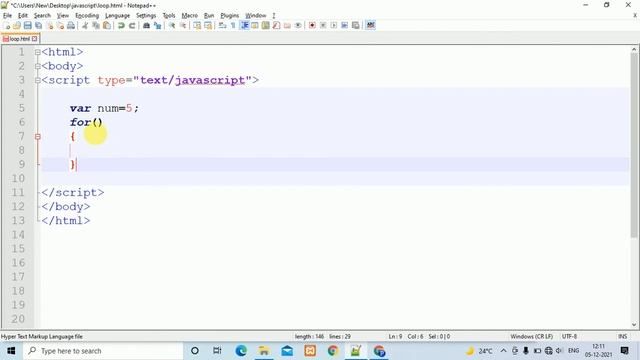This screenshot has width=640, height=360.
Task: Click the INS mode indicator in status bar
Action: coord(622,337)
